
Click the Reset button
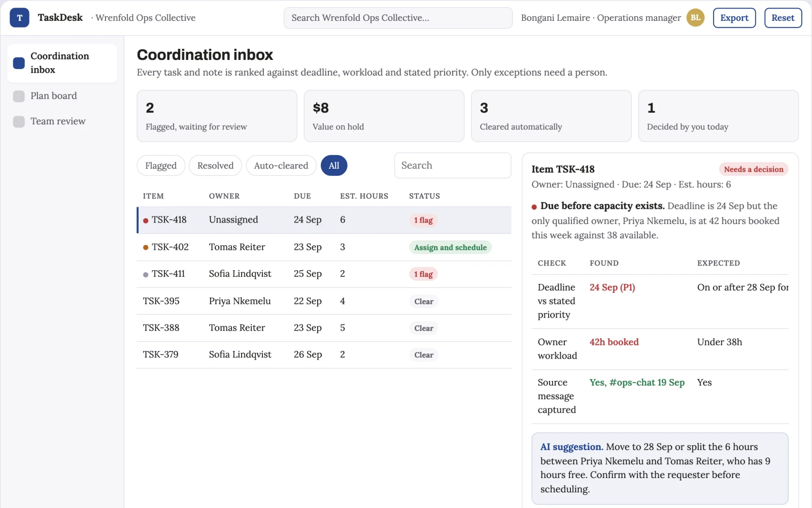click(x=783, y=18)
